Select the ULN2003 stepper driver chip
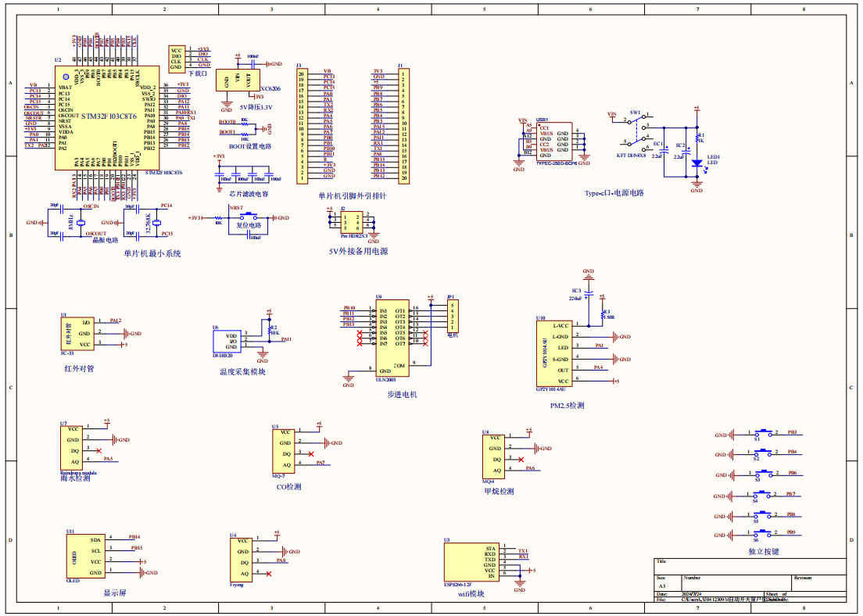Viewport: 863px width, 616px height. click(391, 340)
